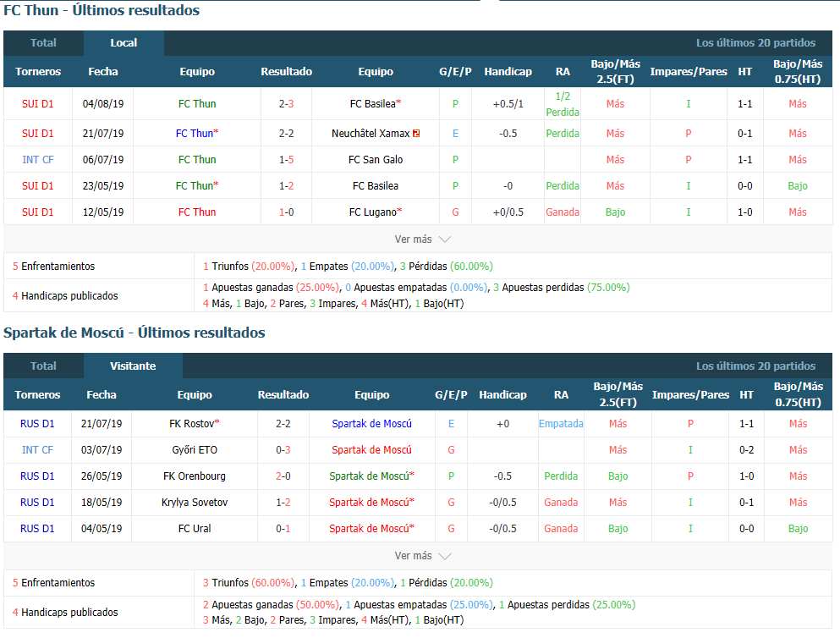The image size is (840, 638).
Task: Click the 2-2 result against FK Rostov
Action: point(283,424)
